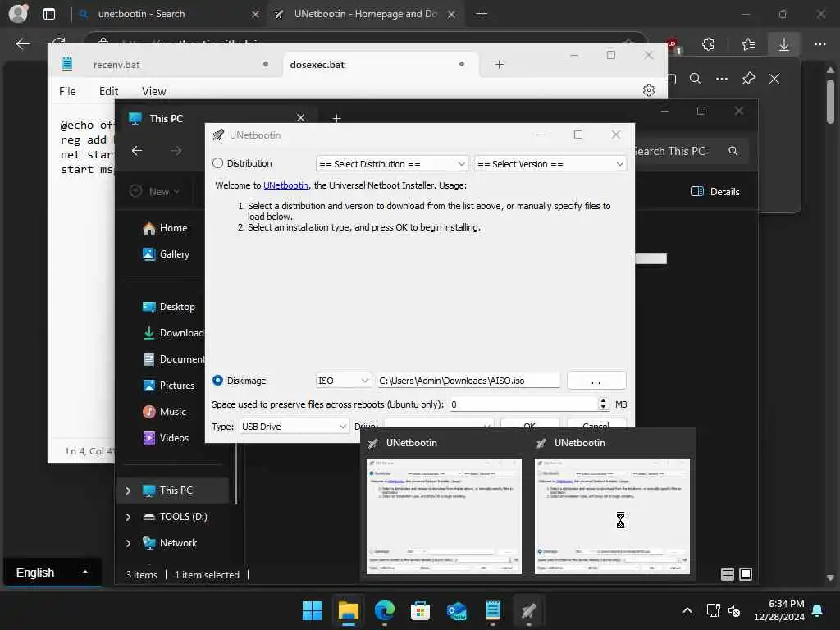840x630 pixels.
Task: Expand the TOOLS (D:) tree node
Action: pyautogui.click(x=128, y=517)
